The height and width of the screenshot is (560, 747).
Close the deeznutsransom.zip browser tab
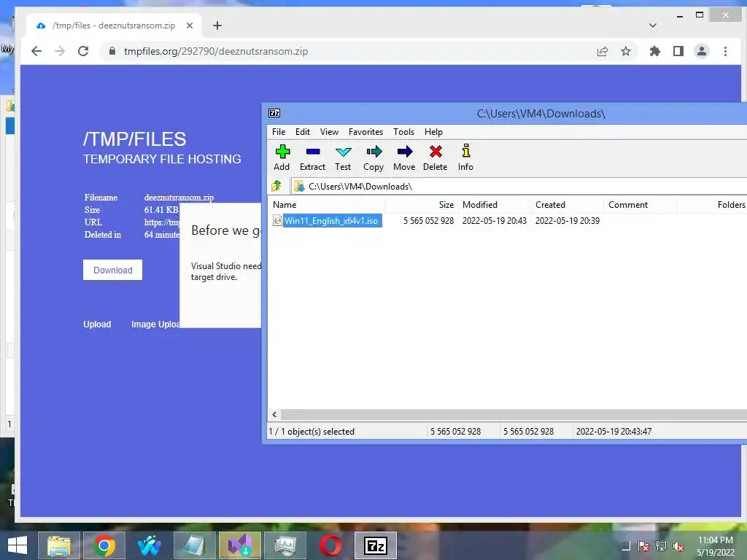point(190,26)
